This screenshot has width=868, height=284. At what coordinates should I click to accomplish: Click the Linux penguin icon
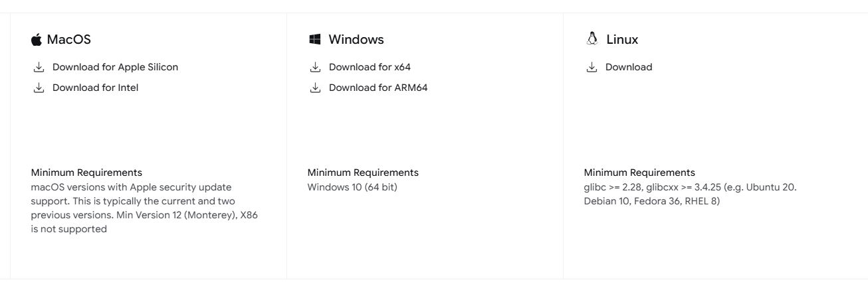(x=592, y=39)
